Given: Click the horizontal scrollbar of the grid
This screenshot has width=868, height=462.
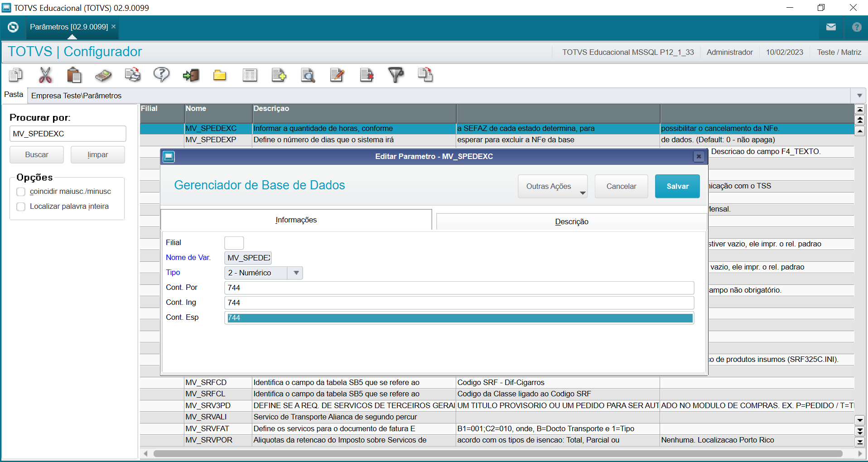Looking at the screenshot, I should [497, 453].
